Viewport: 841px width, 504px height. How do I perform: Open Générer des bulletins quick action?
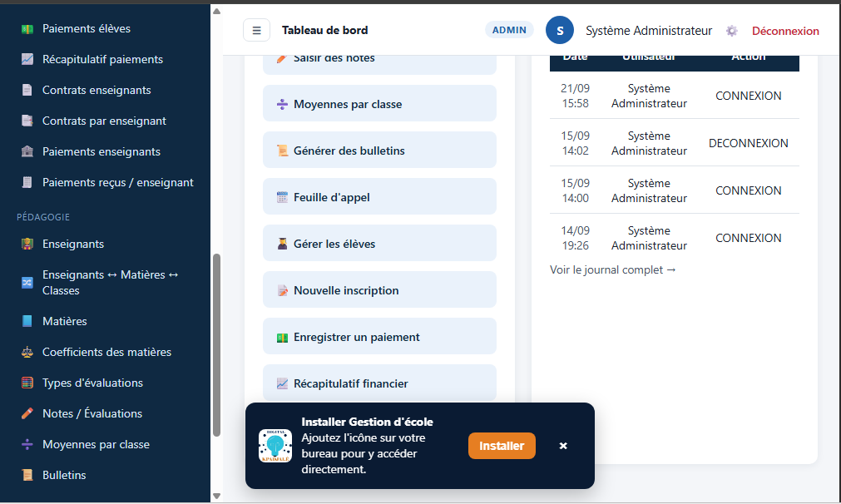click(x=379, y=151)
